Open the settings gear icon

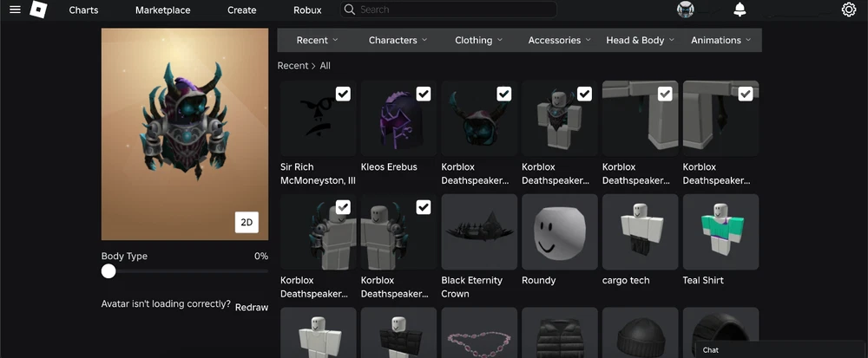point(848,10)
